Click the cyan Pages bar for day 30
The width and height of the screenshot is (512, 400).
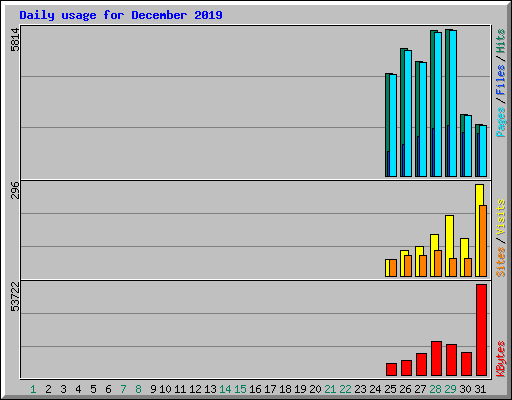468,146
